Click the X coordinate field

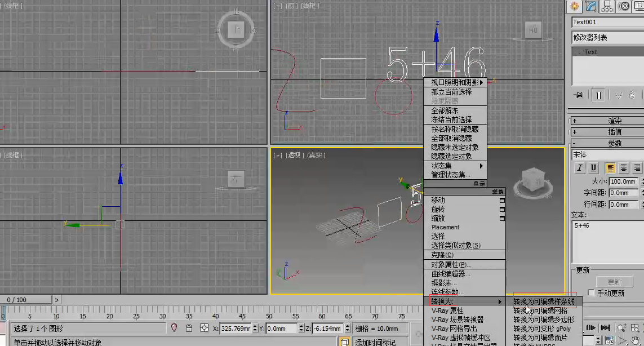236,329
